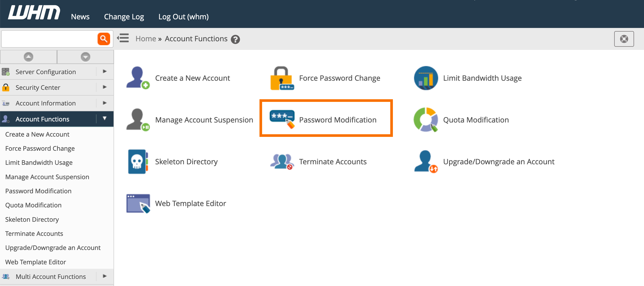Select Security Center in the sidebar
Image resolution: width=644 pixels, height=286 pixels.
pyautogui.click(x=38, y=87)
